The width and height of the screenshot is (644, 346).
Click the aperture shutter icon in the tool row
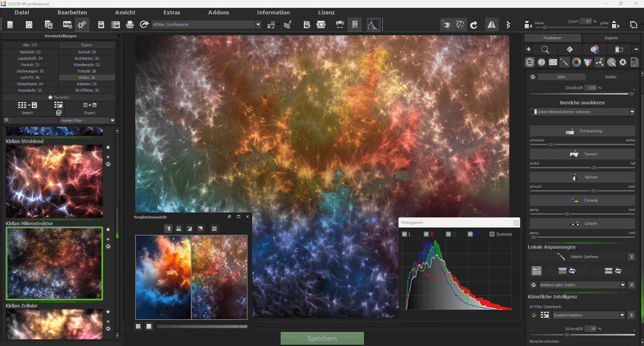tap(623, 62)
